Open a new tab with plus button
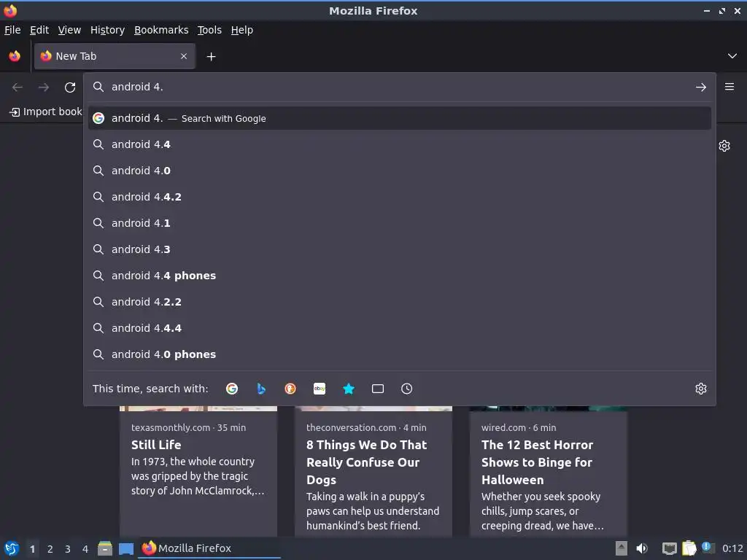The width and height of the screenshot is (747, 560). coord(211,57)
